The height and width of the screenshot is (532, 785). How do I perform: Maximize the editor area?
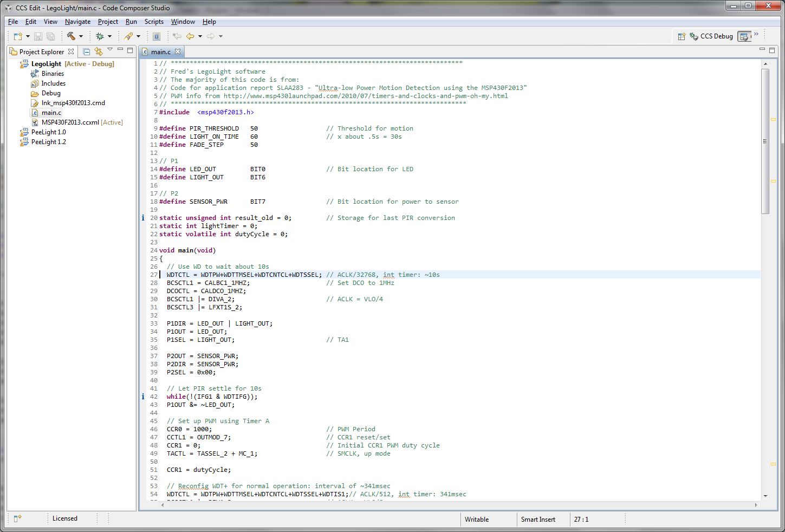coord(772,50)
